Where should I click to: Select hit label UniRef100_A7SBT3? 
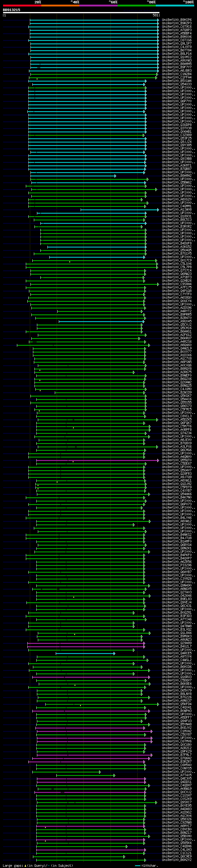pos(176,277)
